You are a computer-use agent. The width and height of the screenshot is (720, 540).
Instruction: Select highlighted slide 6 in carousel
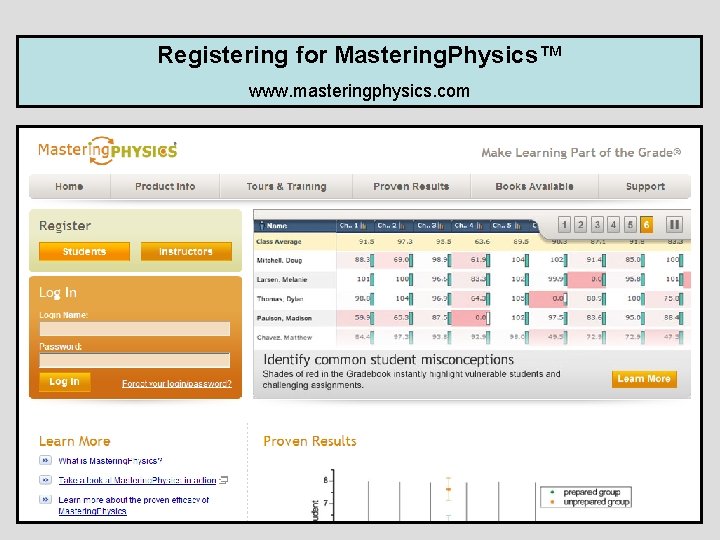pos(647,225)
